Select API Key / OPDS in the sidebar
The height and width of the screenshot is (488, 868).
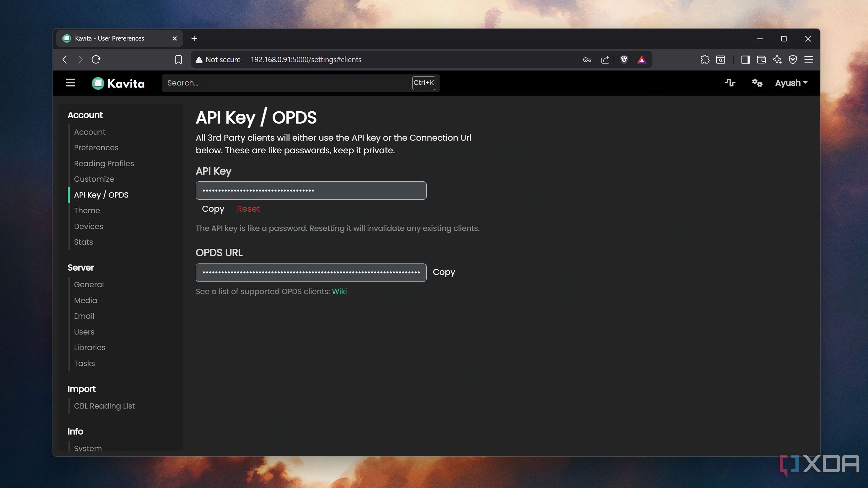[101, 195]
